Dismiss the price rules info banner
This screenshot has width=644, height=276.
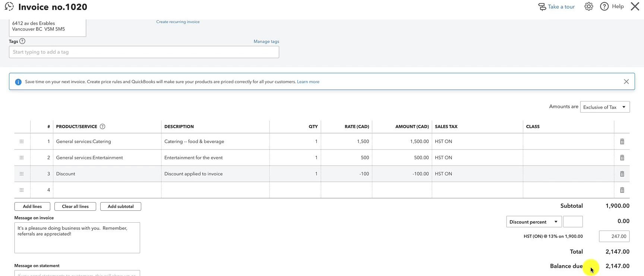click(x=626, y=82)
